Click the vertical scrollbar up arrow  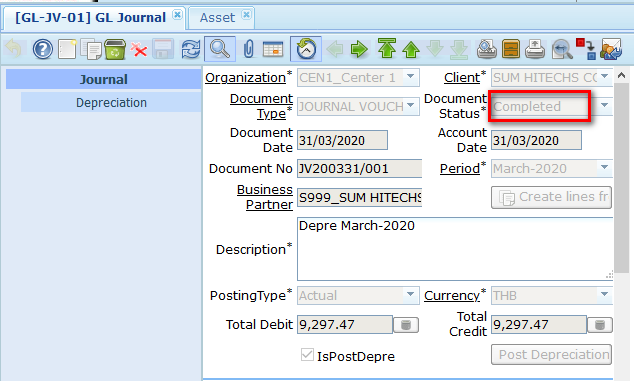click(621, 76)
